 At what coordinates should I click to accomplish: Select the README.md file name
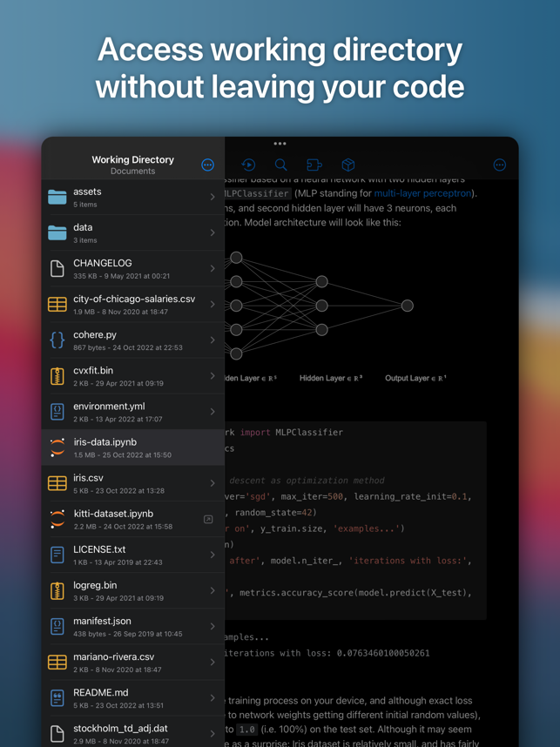[x=100, y=693]
